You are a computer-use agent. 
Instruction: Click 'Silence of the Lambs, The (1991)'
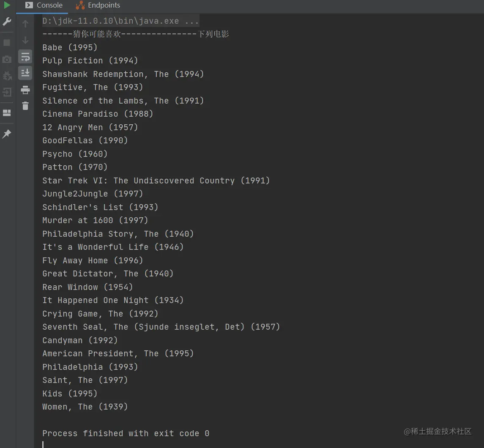(123, 101)
